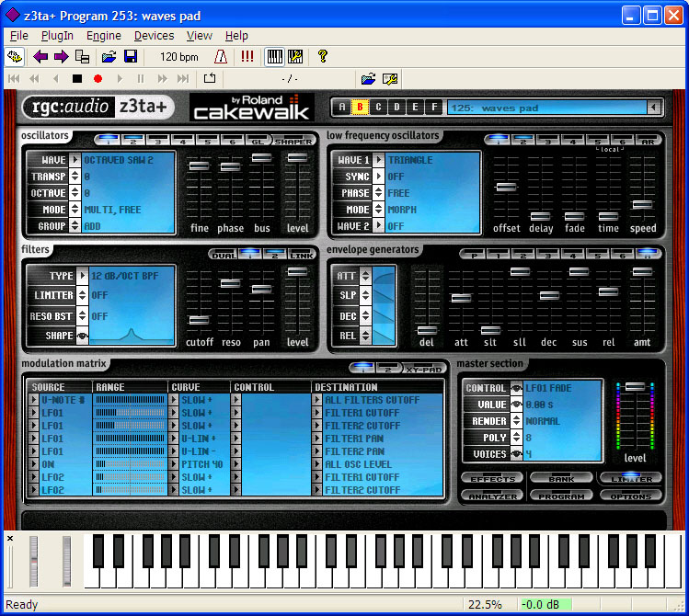Expand the source arrow for U-NOTE row

(x=33, y=400)
